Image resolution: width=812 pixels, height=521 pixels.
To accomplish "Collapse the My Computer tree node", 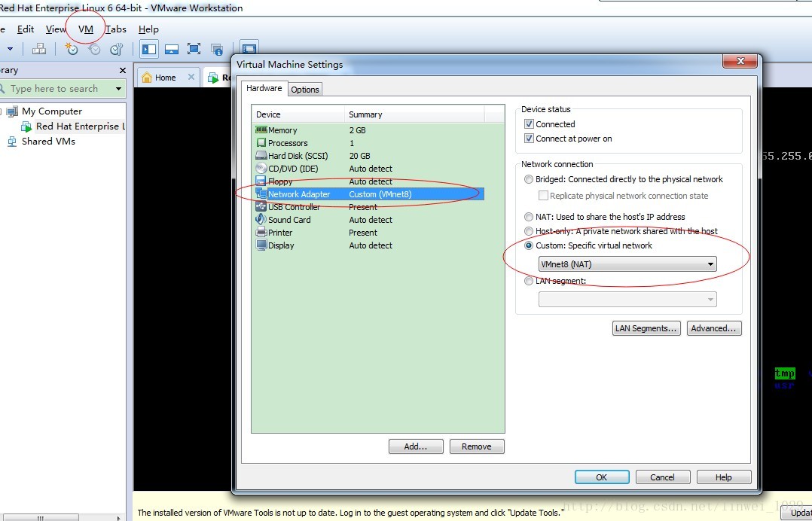I will coord(2,111).
